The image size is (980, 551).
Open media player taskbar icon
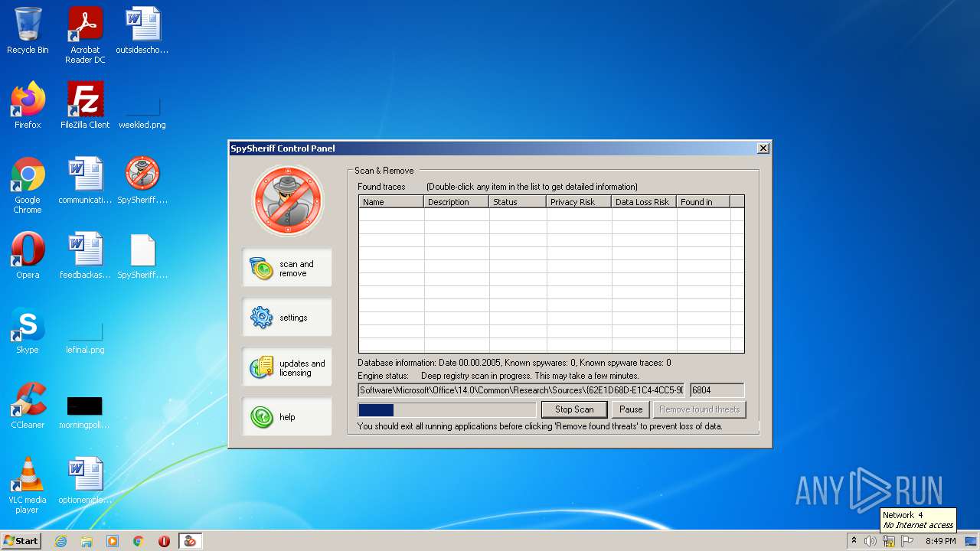coord(113,541)
